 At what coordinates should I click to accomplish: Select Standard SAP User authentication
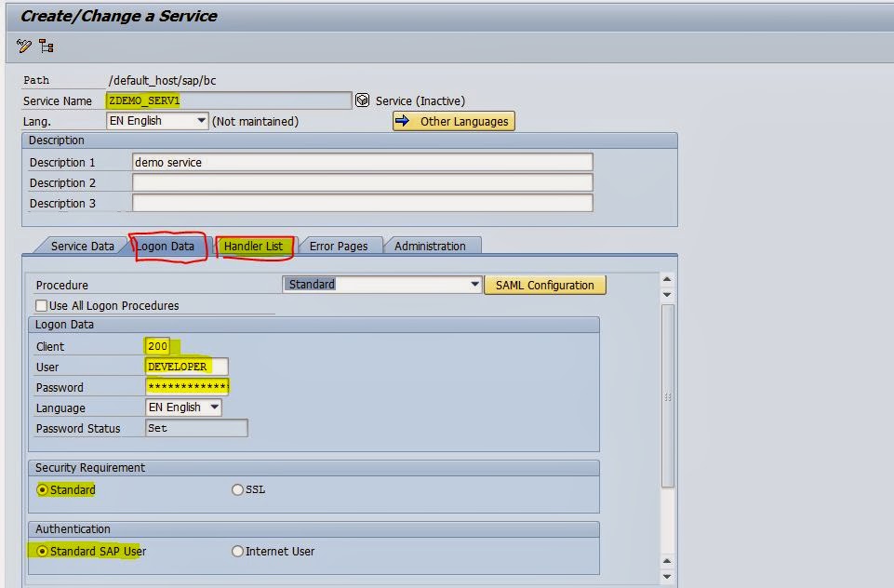(41, 551)
